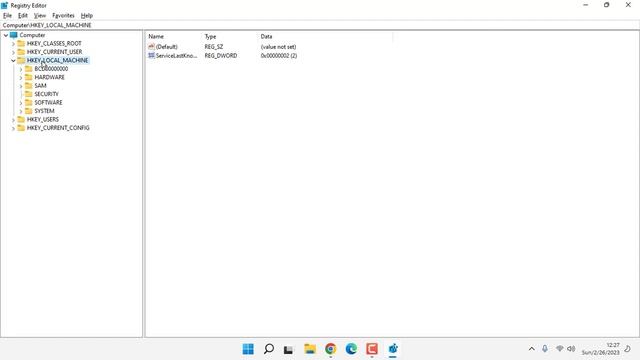Screen dimensions: 640x360
Task: Click the HKEY_USERS folder icon
Action: click(x=21, y=120)
